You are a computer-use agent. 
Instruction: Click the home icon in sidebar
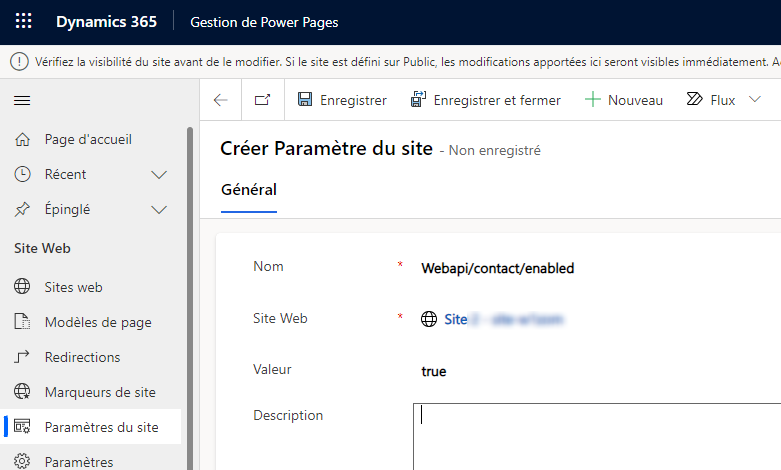click(x=22, y=139)
